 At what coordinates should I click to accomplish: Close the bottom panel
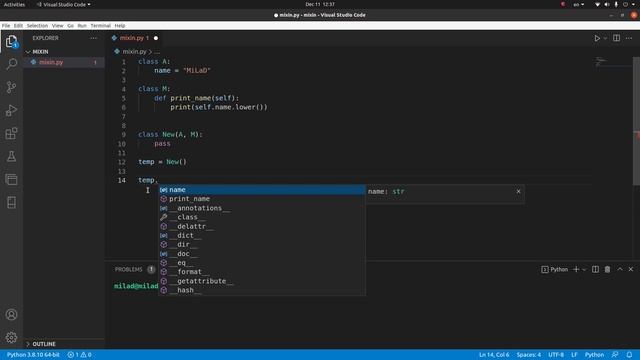point(631,269)
